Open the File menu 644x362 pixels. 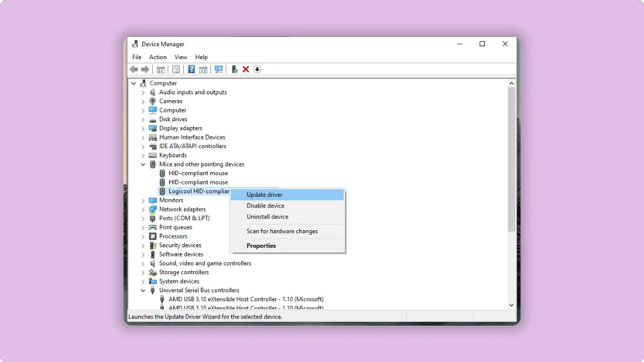tap(137, 57)
